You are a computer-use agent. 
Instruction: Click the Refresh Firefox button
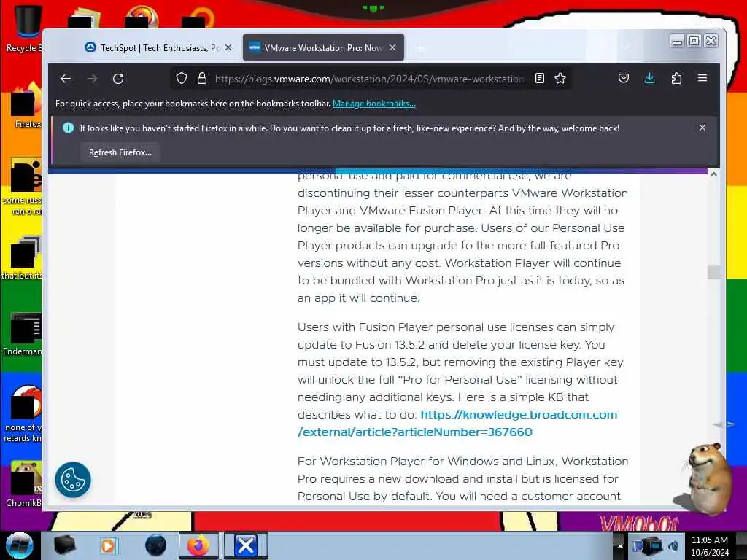click(120, 152)
